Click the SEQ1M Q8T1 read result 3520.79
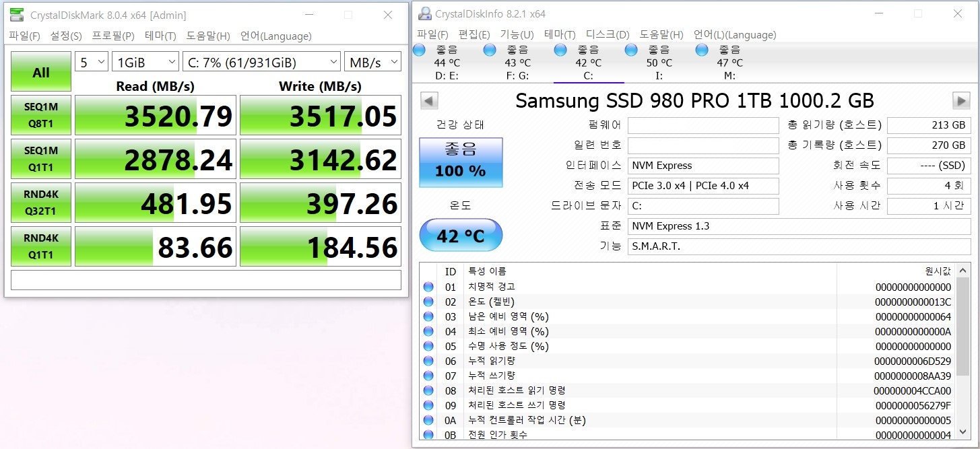980x449 pixels. (156, 115)
